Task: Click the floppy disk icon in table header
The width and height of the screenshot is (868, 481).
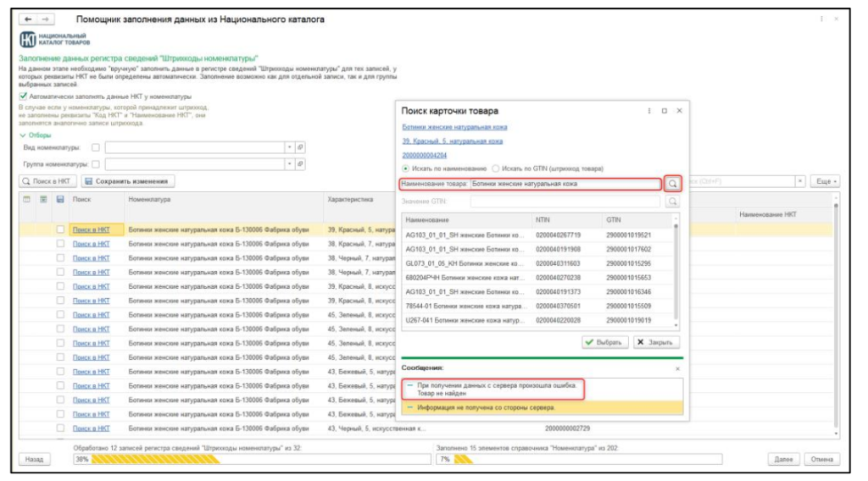Action: pyautogui.click(x=60, y=200)
